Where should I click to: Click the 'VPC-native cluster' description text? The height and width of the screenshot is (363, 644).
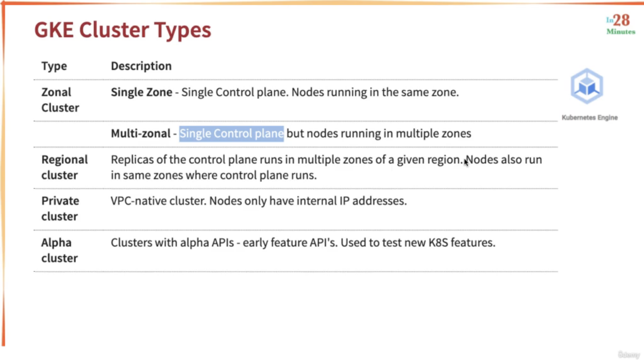[159, 201]
